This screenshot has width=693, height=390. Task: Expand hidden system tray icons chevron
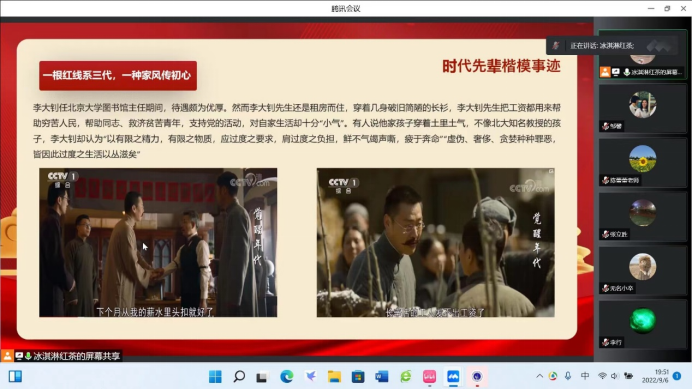tap(540, 376)
